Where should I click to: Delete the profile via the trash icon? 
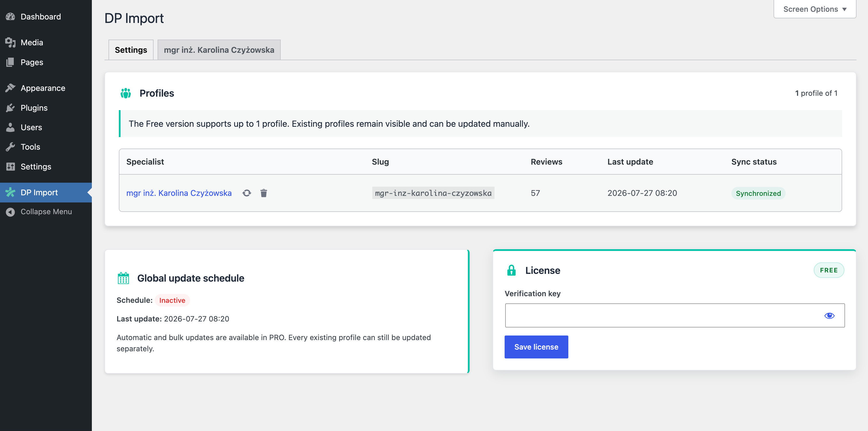pyautogui.click(x=263, y=193)
